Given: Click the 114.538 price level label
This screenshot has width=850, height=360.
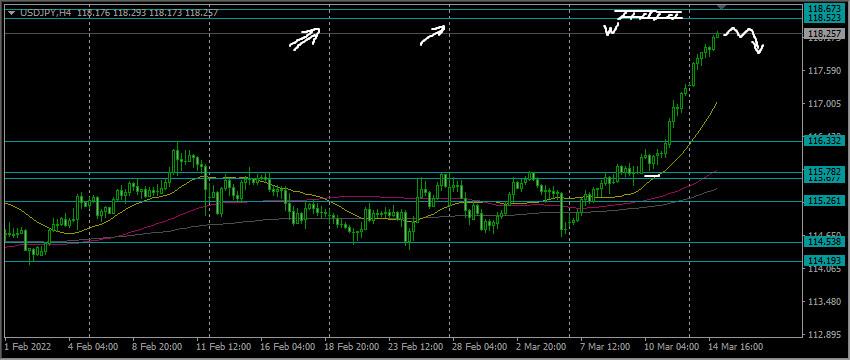Looking at the screenshot, I should click(x=824, y=242).
